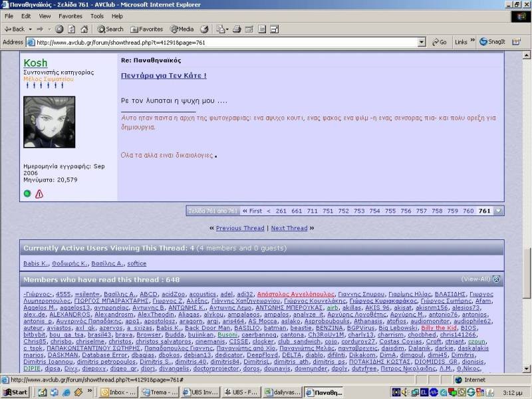Click the Windows Start button
The image size is (532, 399).
15,392
